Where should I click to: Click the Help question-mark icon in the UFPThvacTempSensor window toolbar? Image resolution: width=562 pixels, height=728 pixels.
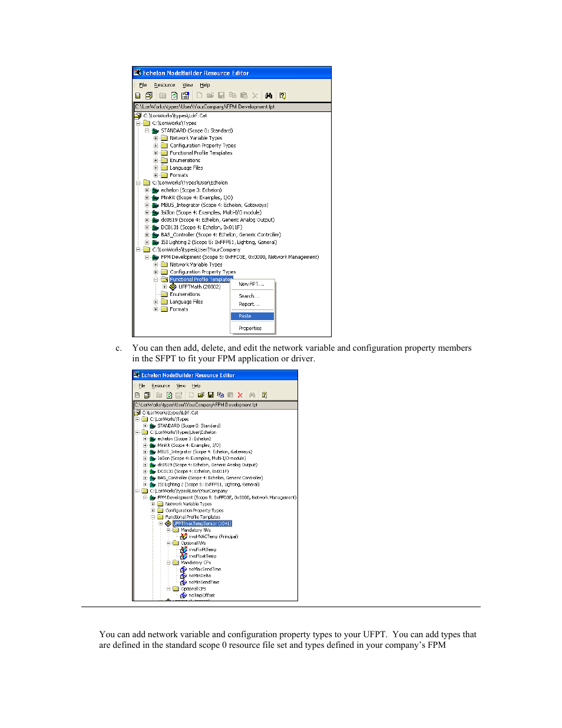point(265,395)
